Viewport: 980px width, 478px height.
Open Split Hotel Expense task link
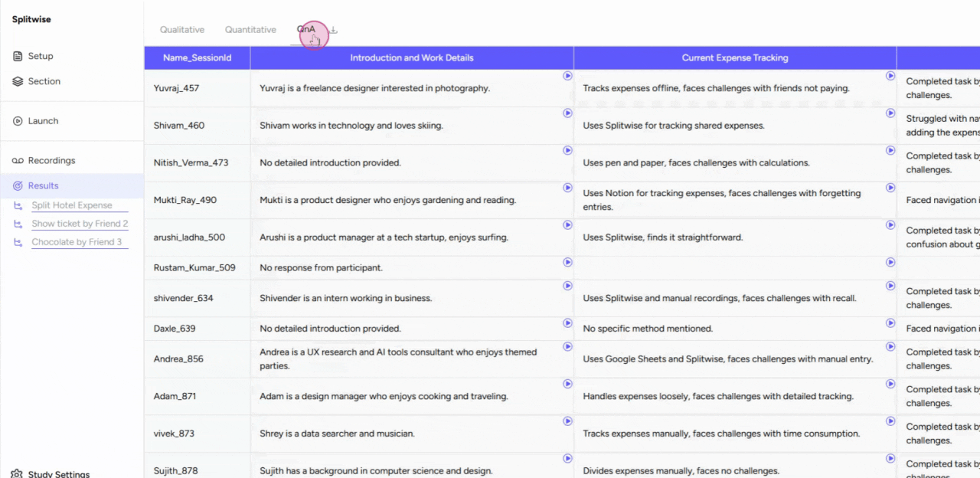[x=72, y=205]
